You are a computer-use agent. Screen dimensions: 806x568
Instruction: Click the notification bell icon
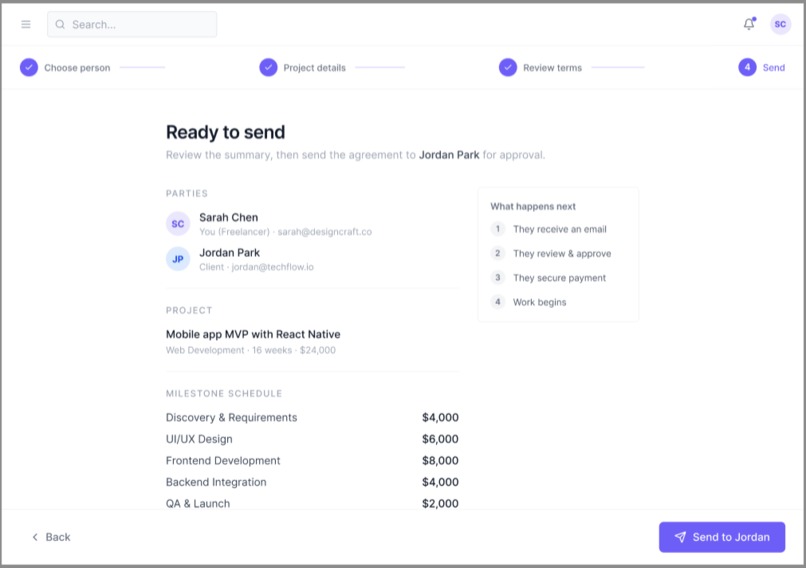point(749,24)
